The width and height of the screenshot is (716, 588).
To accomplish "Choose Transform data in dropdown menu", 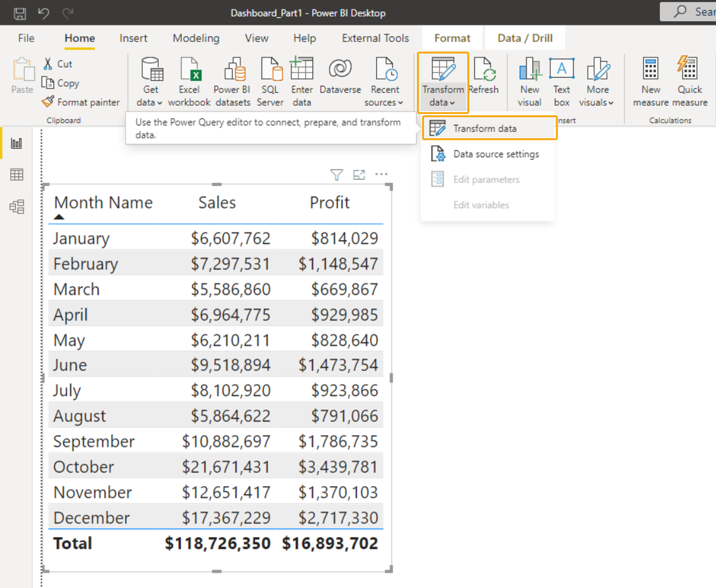I will [x=490, y=128].
